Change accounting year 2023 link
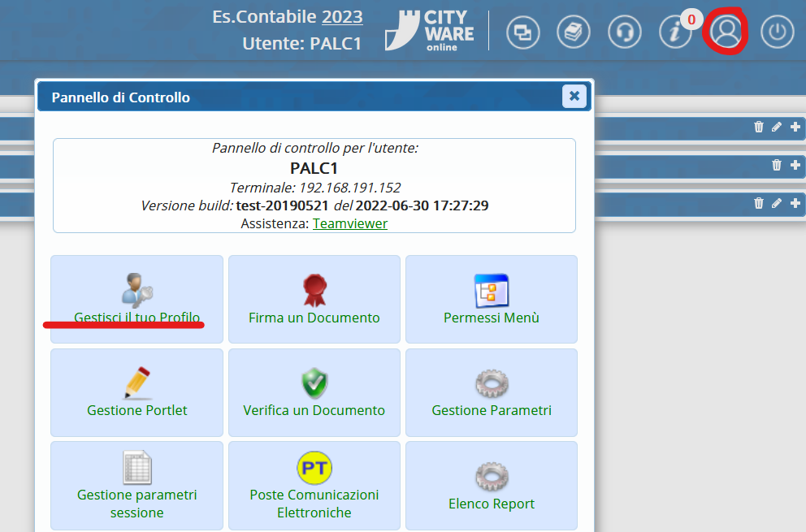The width and height of the screenshot is (806, 532). 342,17
